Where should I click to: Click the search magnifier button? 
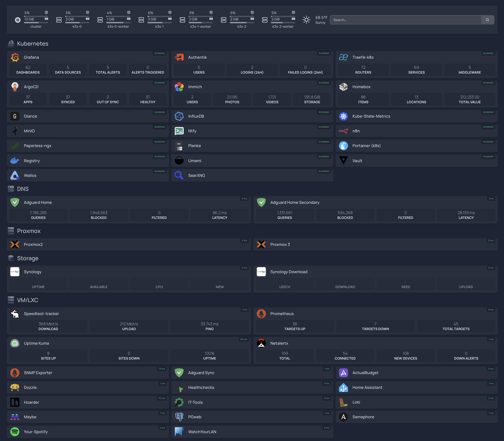(487, 20)
